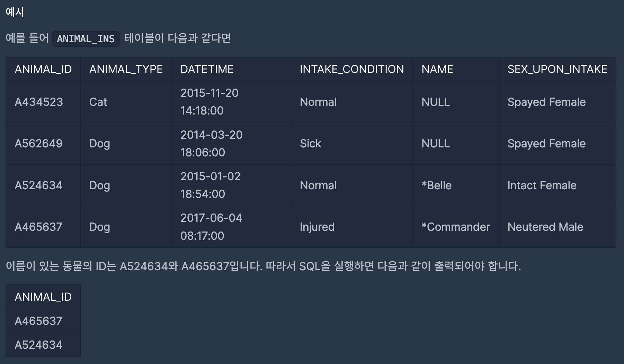Select A465637 in the result table
Image resolution: width=624 pixels, height=364 pixels.
pos(43,321)
